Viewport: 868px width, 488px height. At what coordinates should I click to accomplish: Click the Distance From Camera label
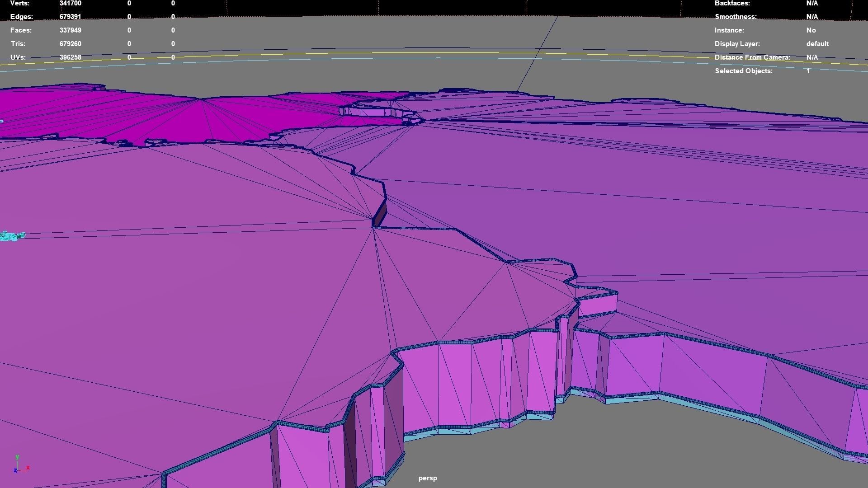[752, 57]
